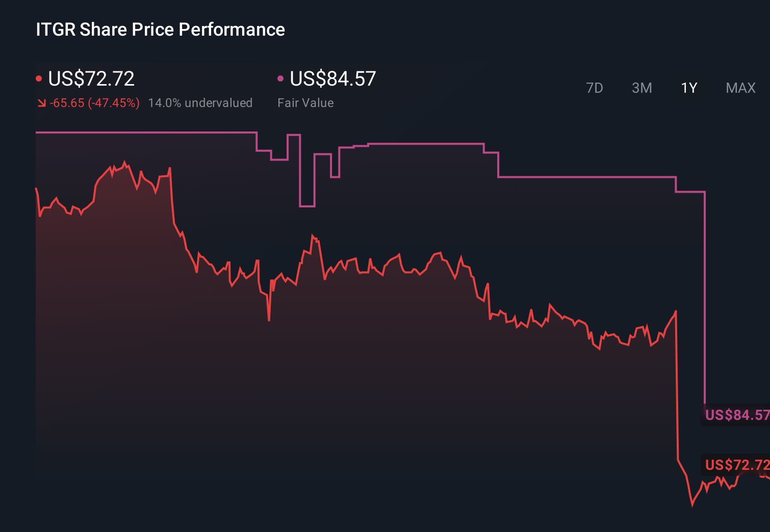This screenshot has width=770, height=532.
Task: Open the MAX time range view
Action: click(740, 88)
